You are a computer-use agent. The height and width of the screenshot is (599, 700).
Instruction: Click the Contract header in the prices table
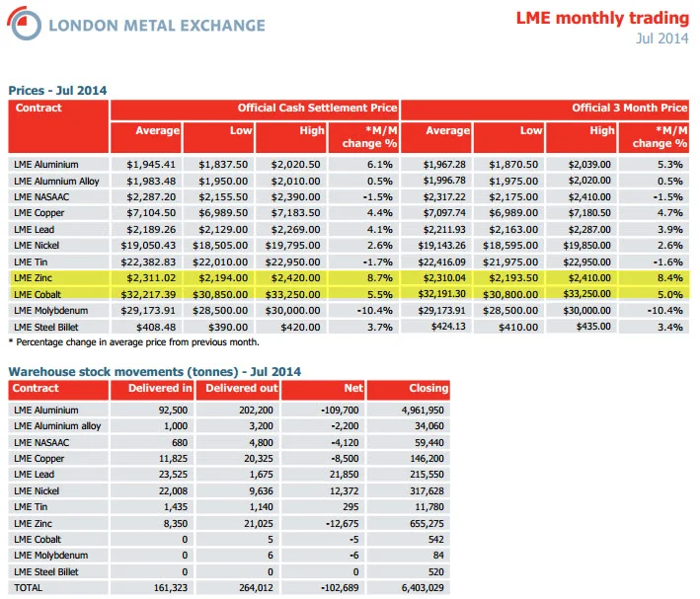pyautogui.click(x=39, y=108)
